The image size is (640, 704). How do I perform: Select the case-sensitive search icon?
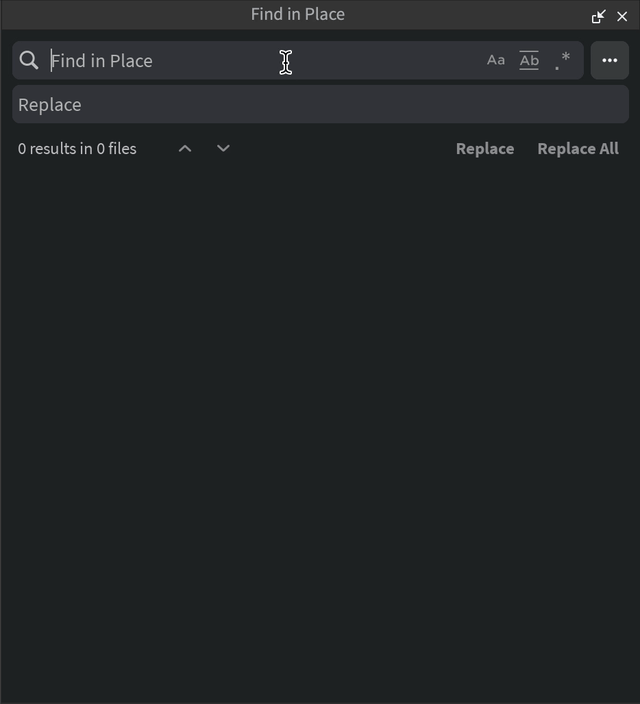coord(496,61)
